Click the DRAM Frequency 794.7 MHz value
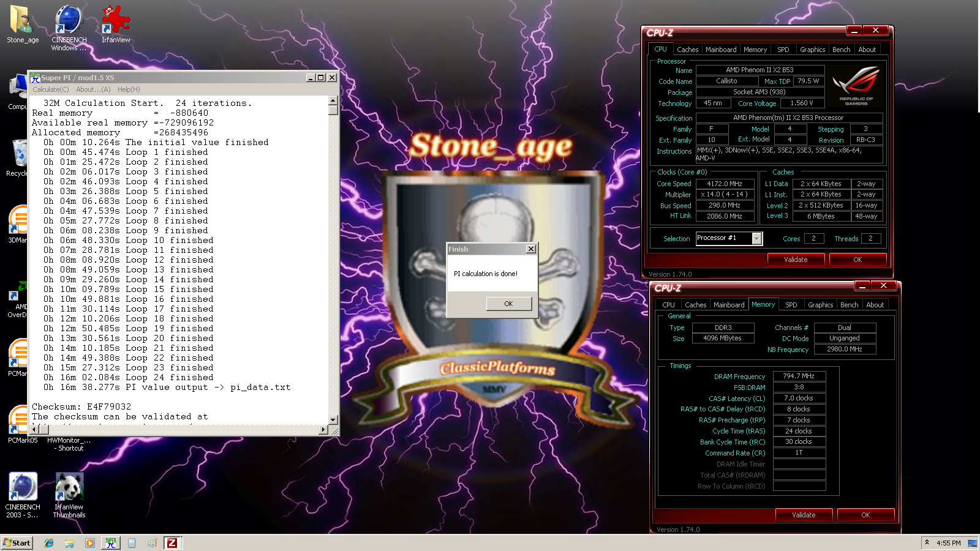This screenshot has height=551, width=980. point(799,376)
